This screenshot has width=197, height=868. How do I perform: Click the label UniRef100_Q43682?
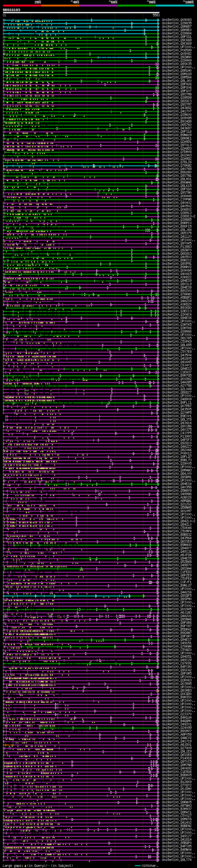(x=177, y=108)
